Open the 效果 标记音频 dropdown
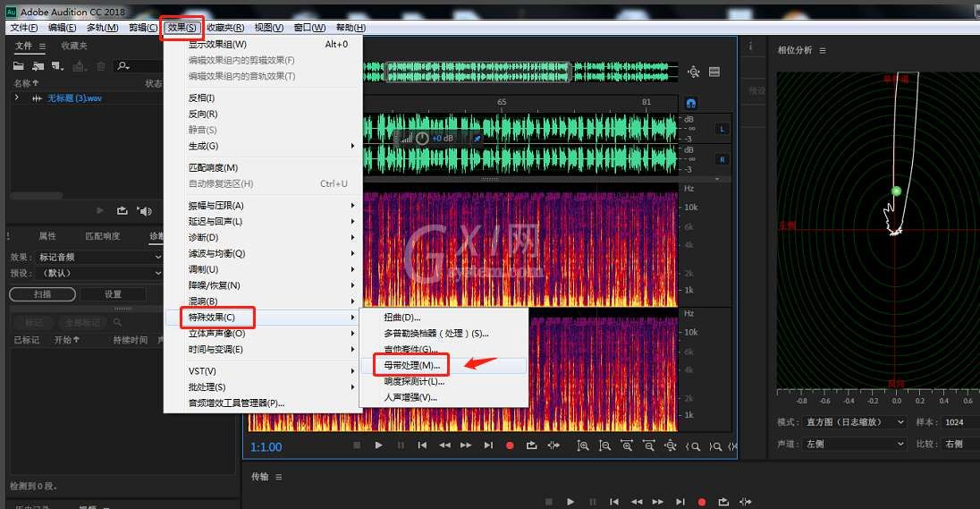Screen dimensions: 980x509 click(100, 257)
